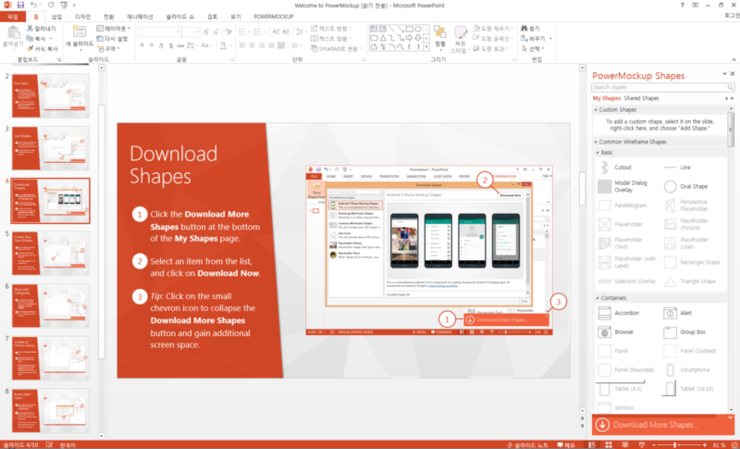The image size is (740, 449).
Task: Switch to the 애니메이션 ribbon tab
Action: (x=140, y=17)
